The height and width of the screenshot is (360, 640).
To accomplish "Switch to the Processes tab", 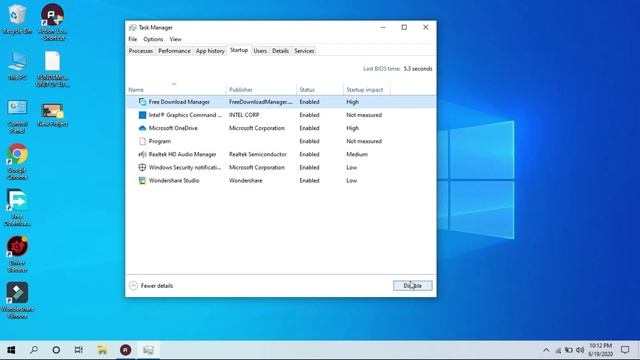I will tap(141, 51).
